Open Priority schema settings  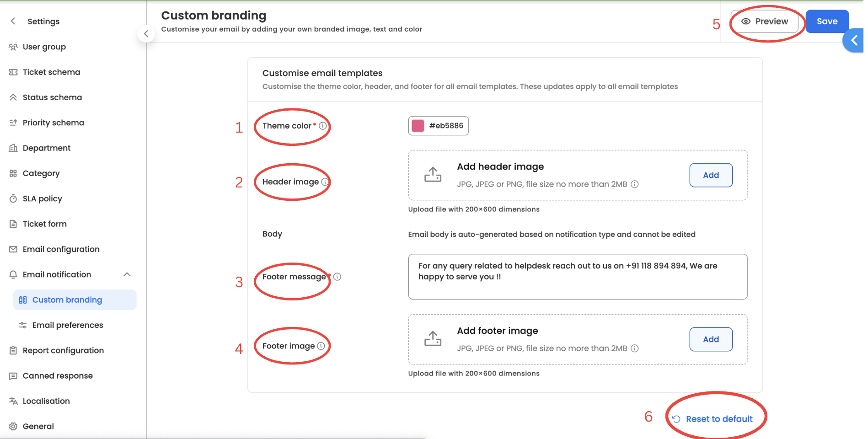pyautogui.click(x=54, y=123)
